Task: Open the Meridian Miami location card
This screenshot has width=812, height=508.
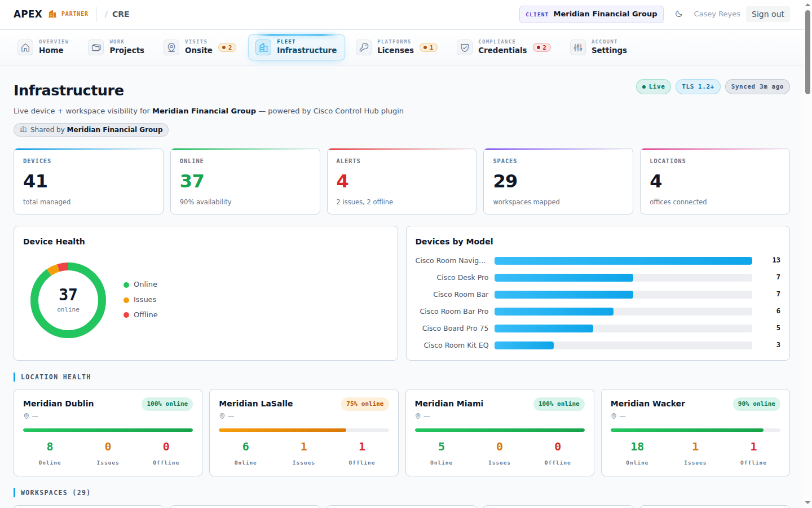Action: coord(500,432)
